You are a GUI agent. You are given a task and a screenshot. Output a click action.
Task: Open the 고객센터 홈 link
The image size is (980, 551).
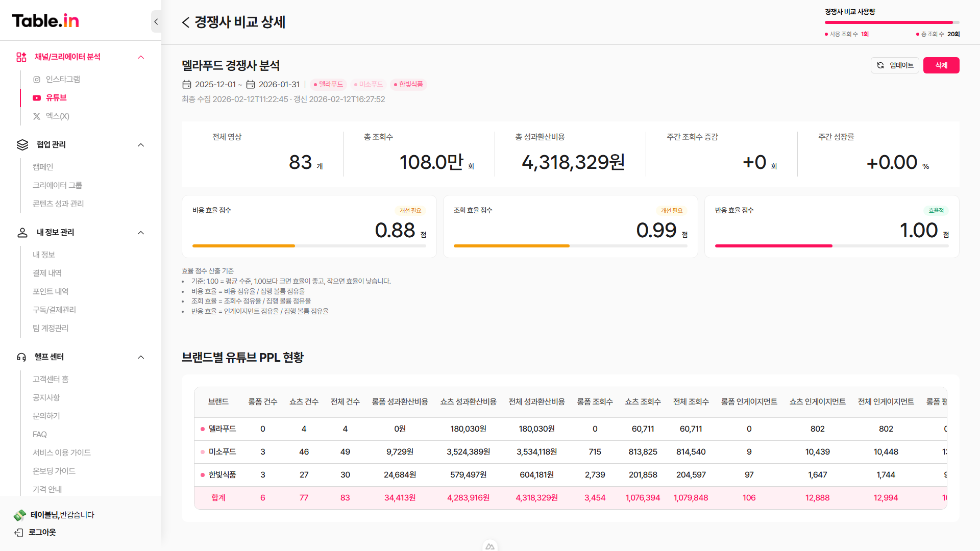coord(51,380)
